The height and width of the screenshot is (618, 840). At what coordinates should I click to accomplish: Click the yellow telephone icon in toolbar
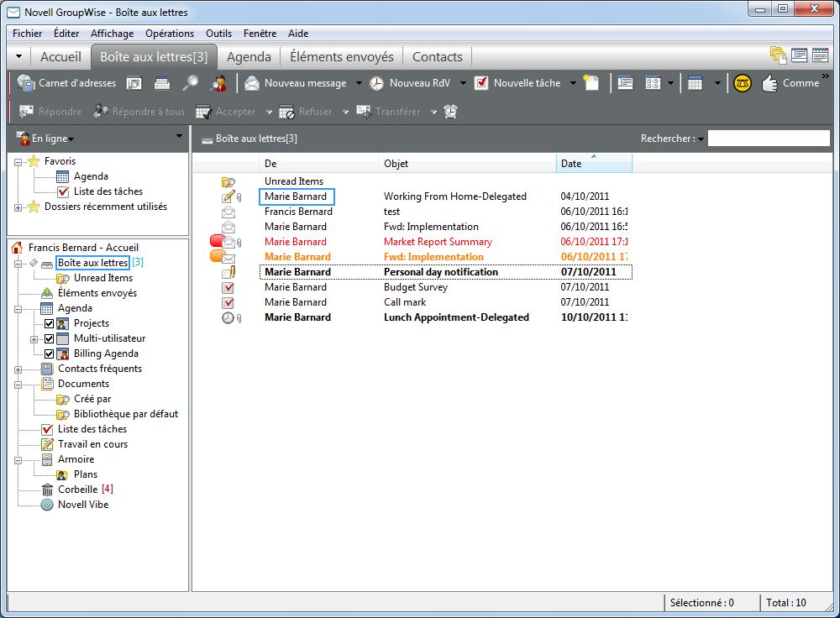pos(741,83)
